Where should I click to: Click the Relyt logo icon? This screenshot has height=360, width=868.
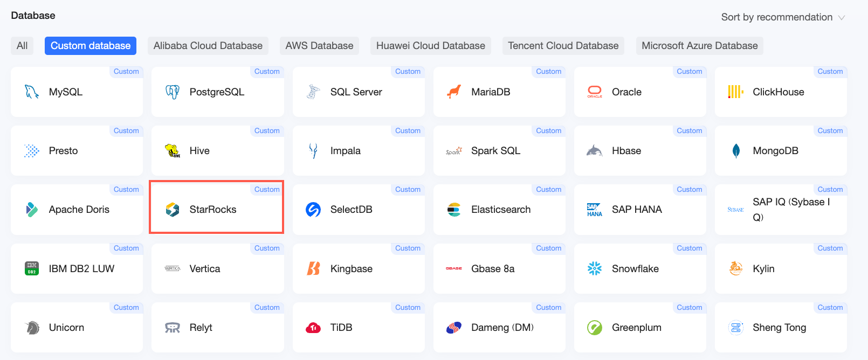173,328
